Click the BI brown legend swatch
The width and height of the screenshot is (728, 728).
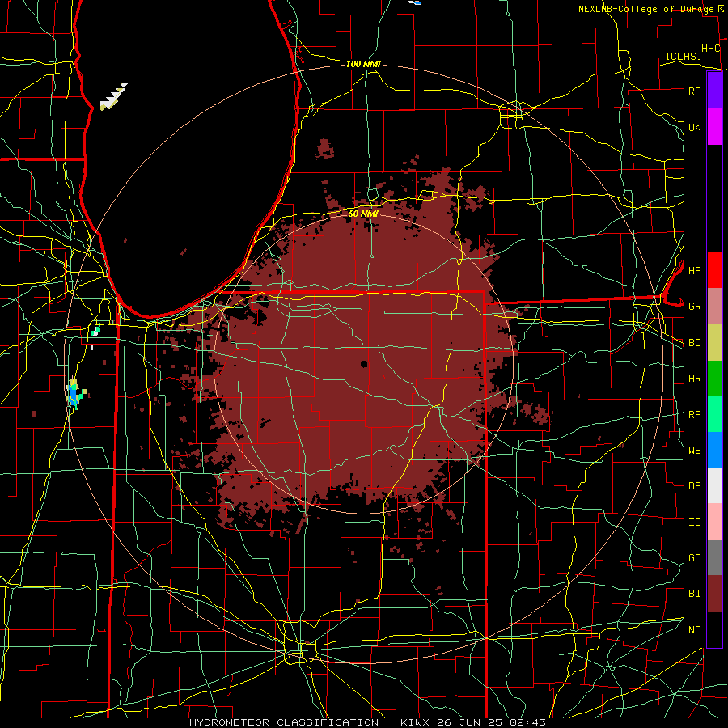714,594
